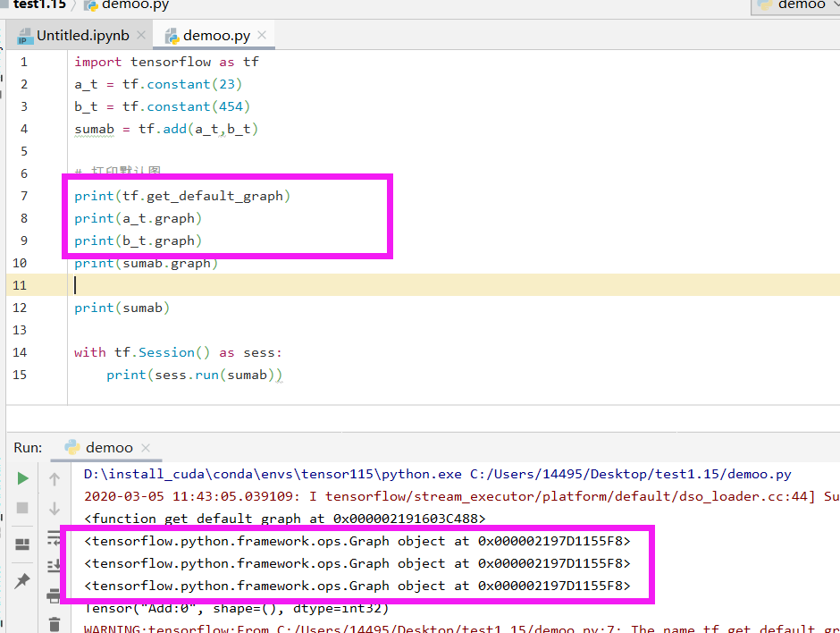The width and height of the screenshot is (840, 633).
Task: Clear all console output with trash icon
Action: [x=55, y=624]
